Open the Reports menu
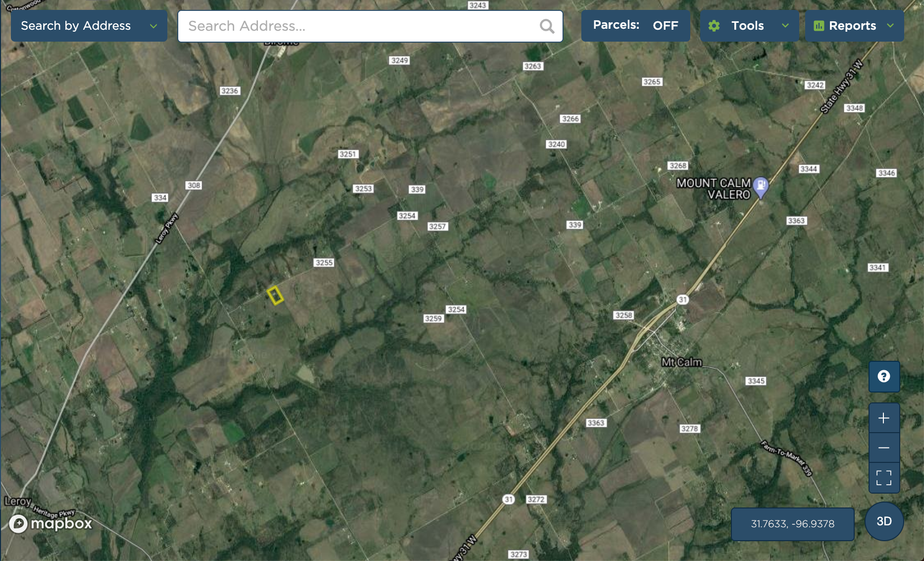Image resolution: width=924 pixels, height=561 pixels. [x=852, y=26]
